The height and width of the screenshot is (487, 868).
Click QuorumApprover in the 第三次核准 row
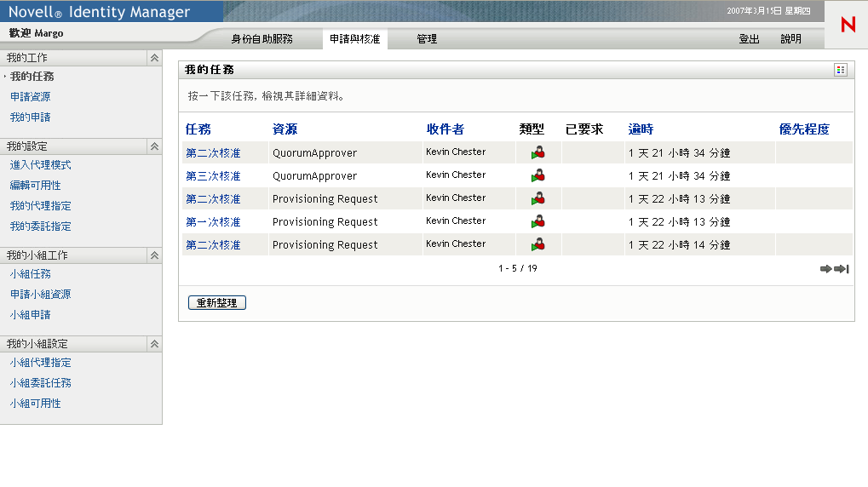[x=314, y=176]
